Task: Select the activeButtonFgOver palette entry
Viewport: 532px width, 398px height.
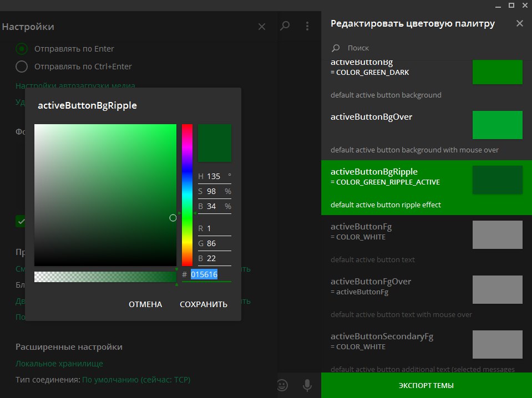Action: pyautogui.click(x=427, y=298)
